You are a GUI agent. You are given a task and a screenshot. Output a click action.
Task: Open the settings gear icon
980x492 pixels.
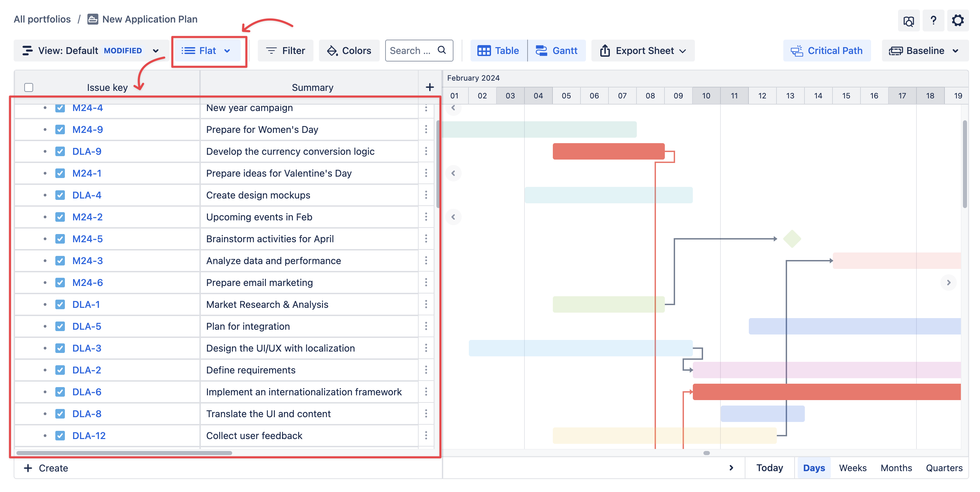click(957, 20)
